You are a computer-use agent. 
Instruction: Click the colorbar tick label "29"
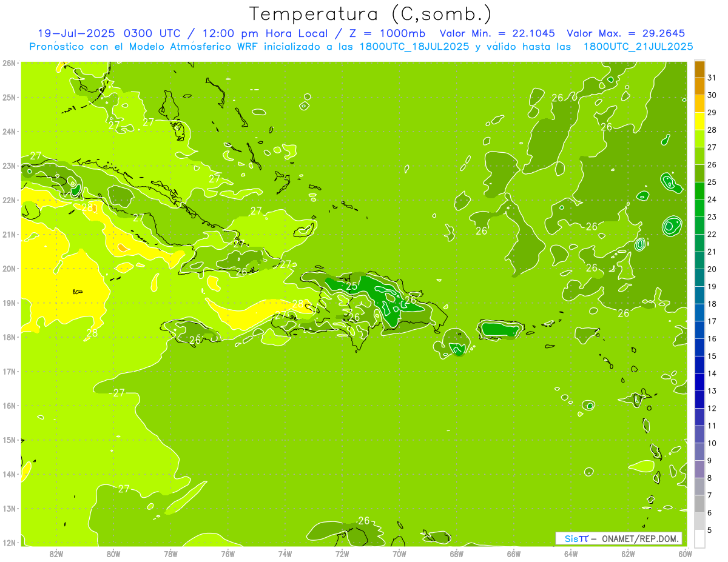[712, 113]
